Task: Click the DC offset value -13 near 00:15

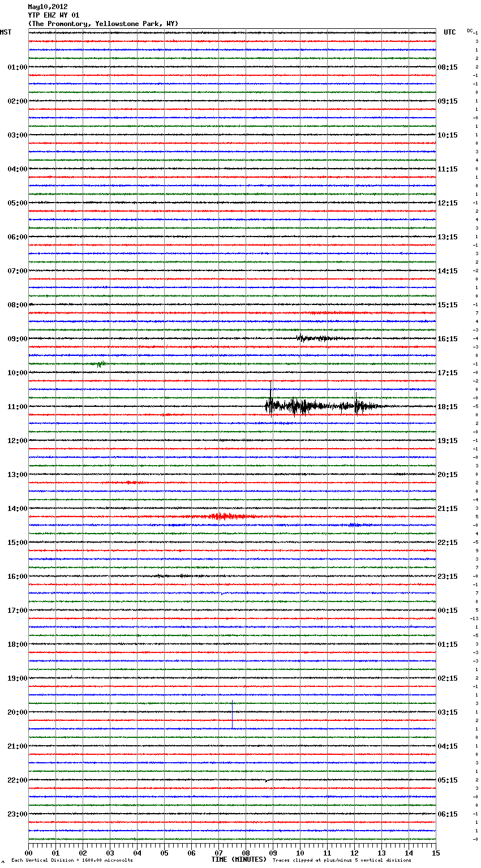Action: click(x=475, y=618)
